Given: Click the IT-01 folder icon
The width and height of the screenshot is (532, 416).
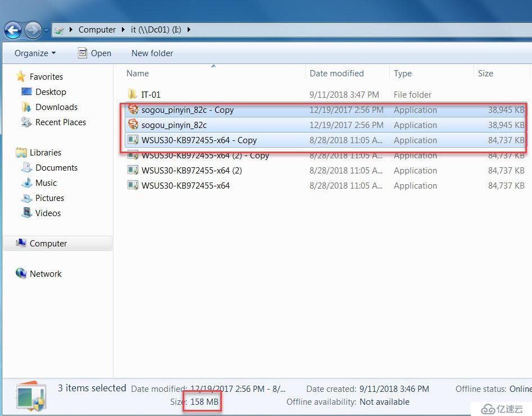Looking at the screenshot, I should point(133,94).
